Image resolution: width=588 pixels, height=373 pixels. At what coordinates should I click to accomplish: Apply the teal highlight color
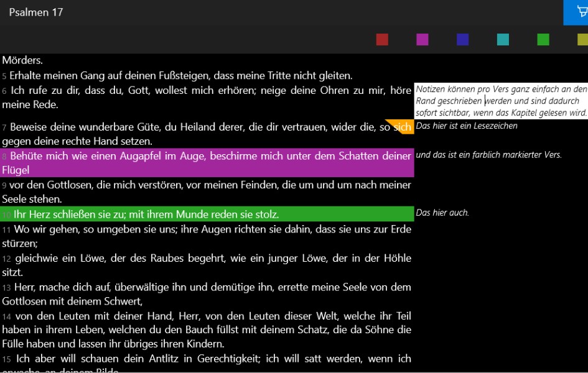click(503, 40)
